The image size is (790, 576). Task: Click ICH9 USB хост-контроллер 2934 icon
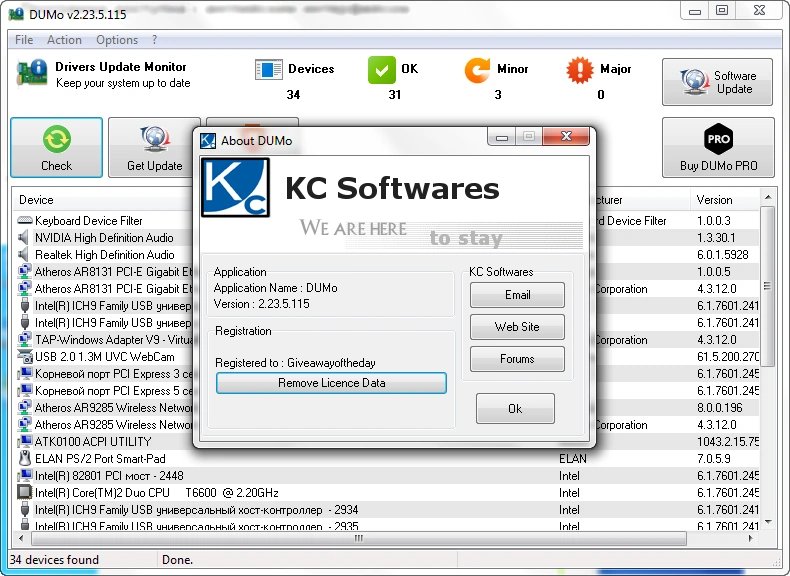pos(25,509)
